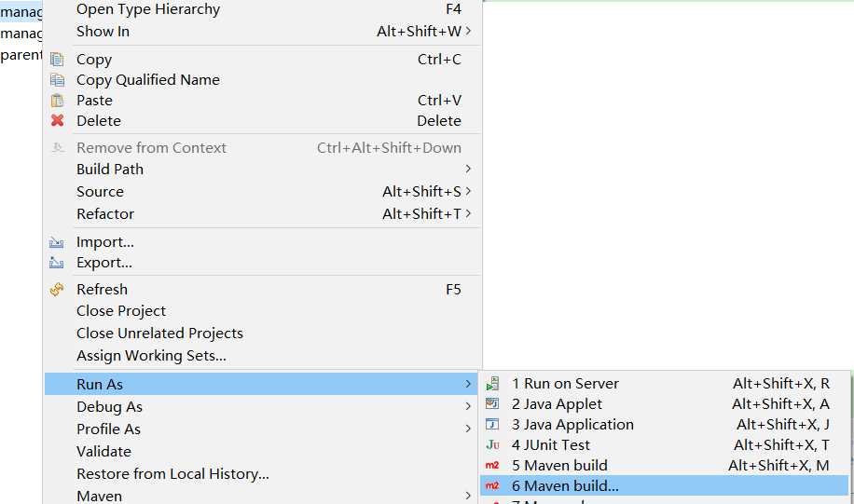Image resolution: width=854 pixels, height=504 pixels.
Task: Click the F4 shortcut text
Action: click(453, 9)
